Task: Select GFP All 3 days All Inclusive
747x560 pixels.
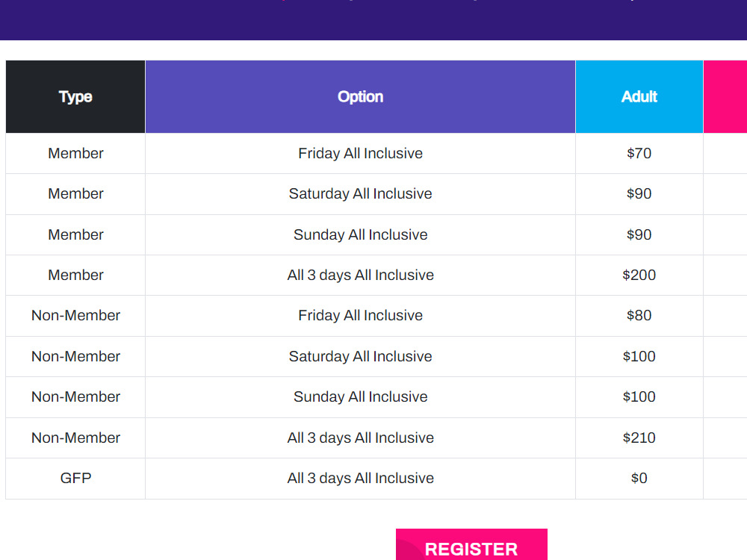Action: tap(360, 479)
